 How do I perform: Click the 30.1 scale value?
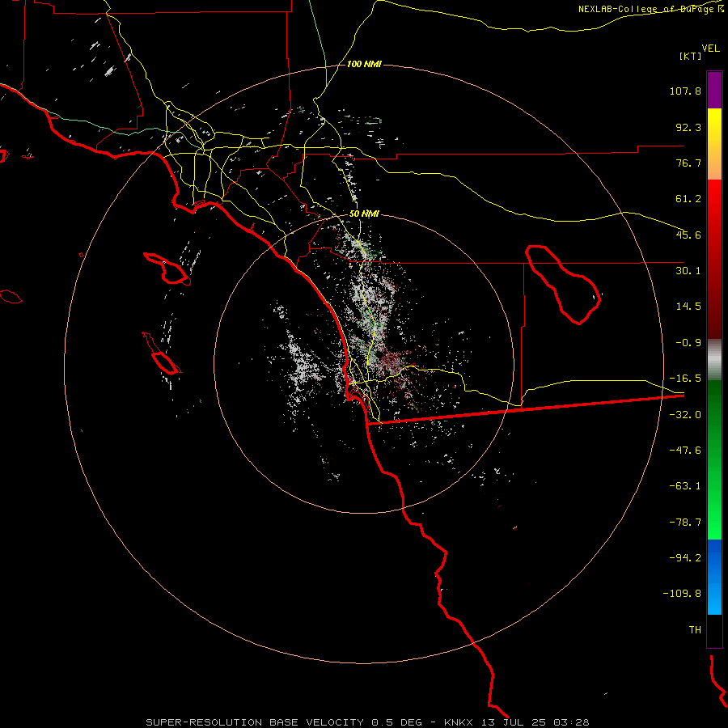688,271
